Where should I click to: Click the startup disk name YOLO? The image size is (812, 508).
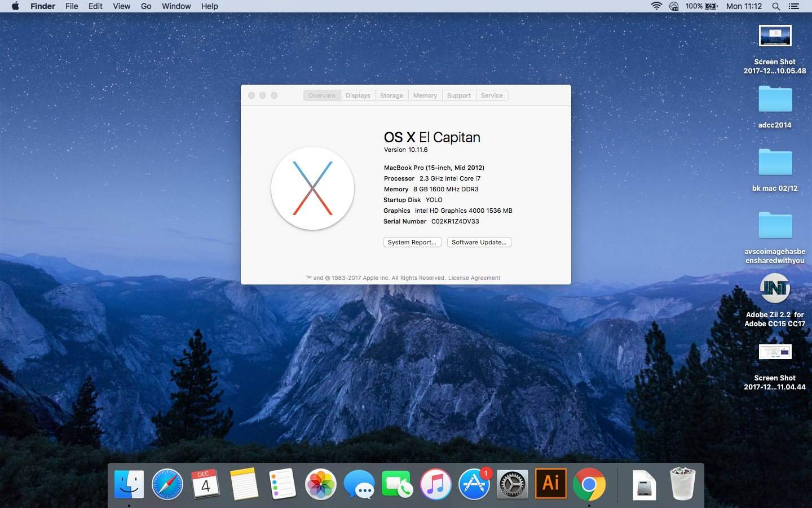(x=434, y=200)
